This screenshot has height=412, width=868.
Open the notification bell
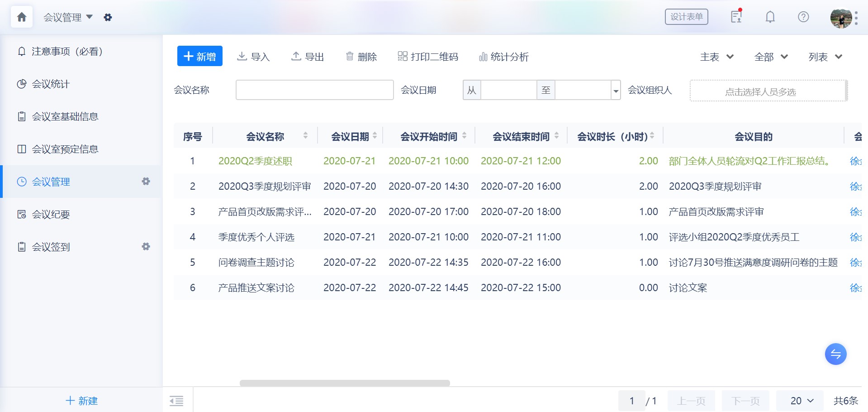pyautogui.click(x=770, y=17)
